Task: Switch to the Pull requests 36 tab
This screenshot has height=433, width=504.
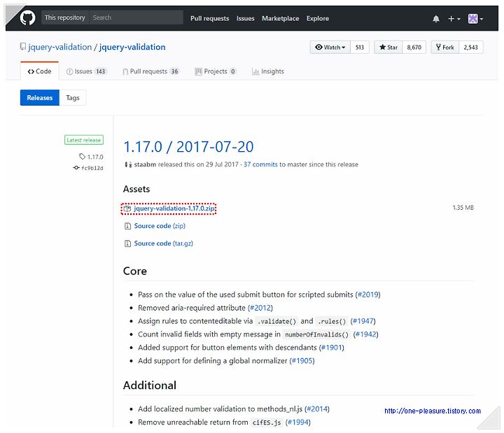Action: point(150,71)
